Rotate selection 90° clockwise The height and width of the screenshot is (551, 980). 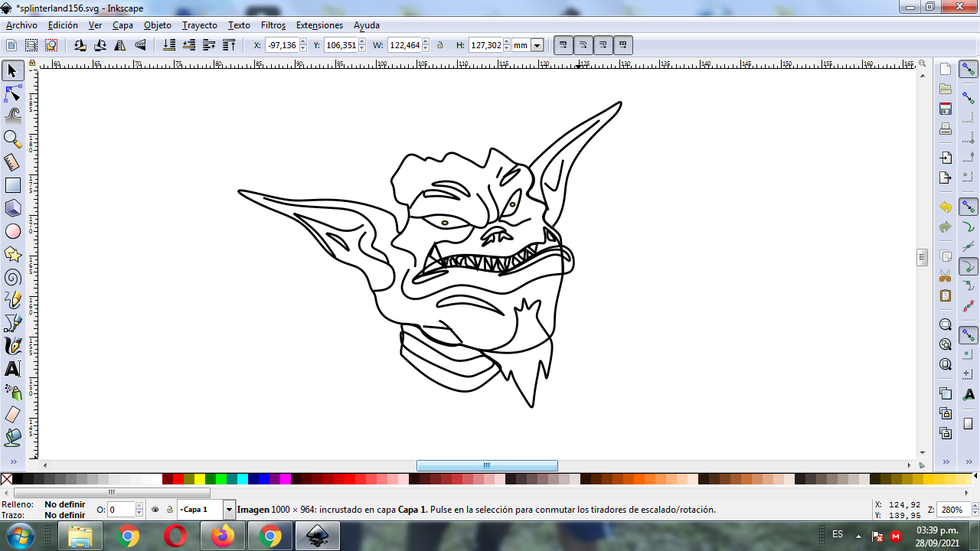[x=100, y=45]
